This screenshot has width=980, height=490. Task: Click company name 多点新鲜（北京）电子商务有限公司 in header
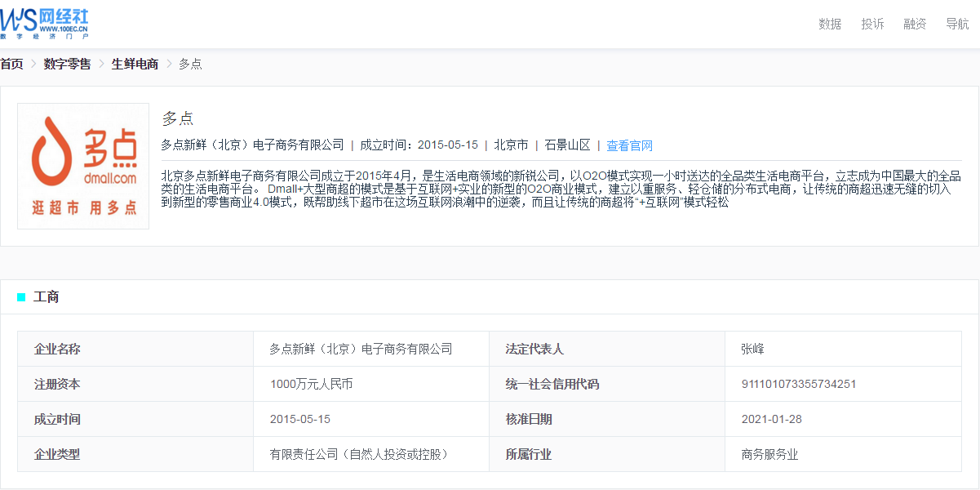[x=253, y=145]
